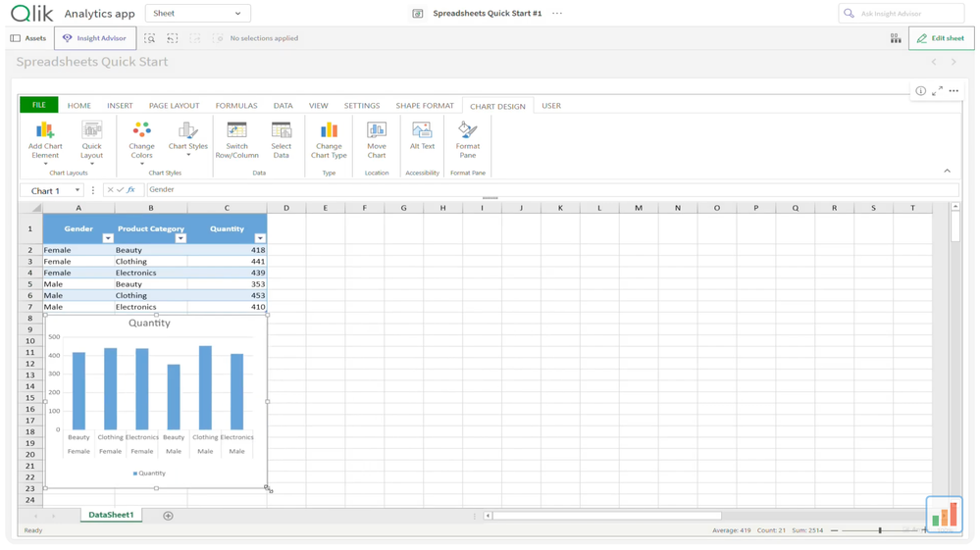Select cell containing 453
980x550 pixels.
click(x=227, y=295)
